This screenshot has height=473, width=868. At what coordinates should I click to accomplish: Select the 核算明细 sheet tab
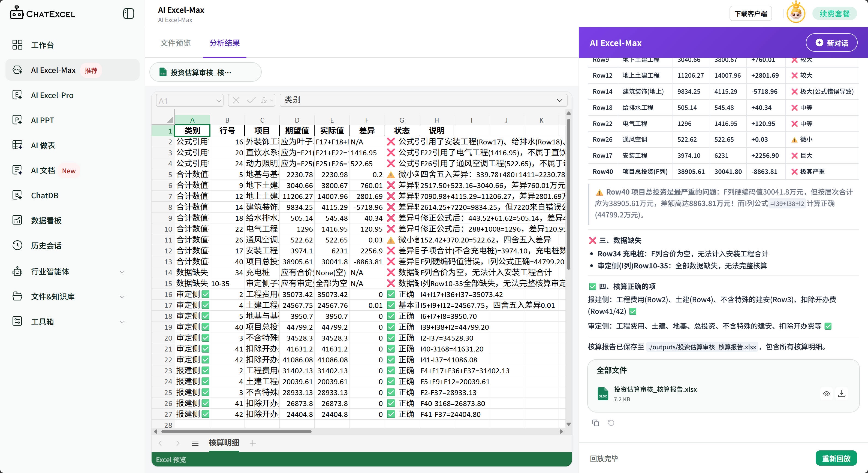tap(224, 443)
